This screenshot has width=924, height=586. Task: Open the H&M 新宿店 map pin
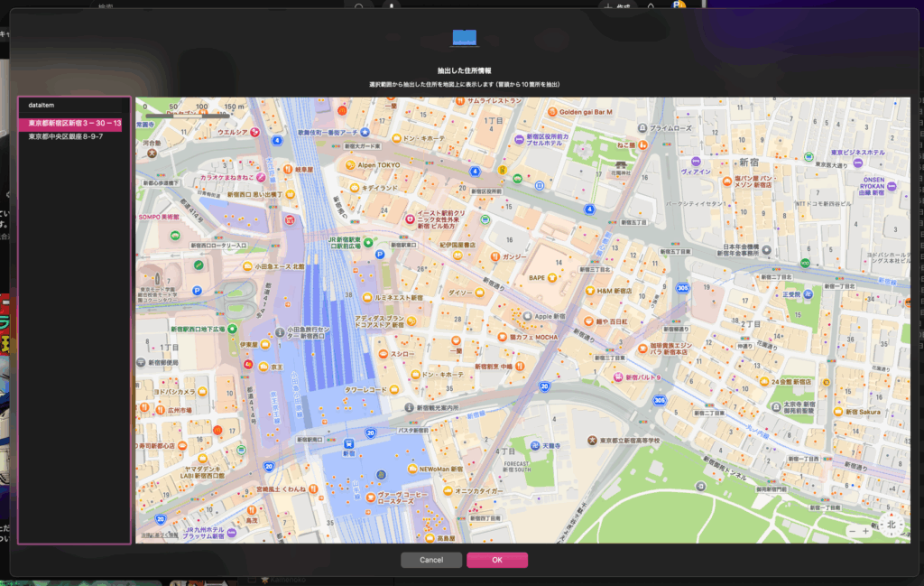[x=590, y=291]
